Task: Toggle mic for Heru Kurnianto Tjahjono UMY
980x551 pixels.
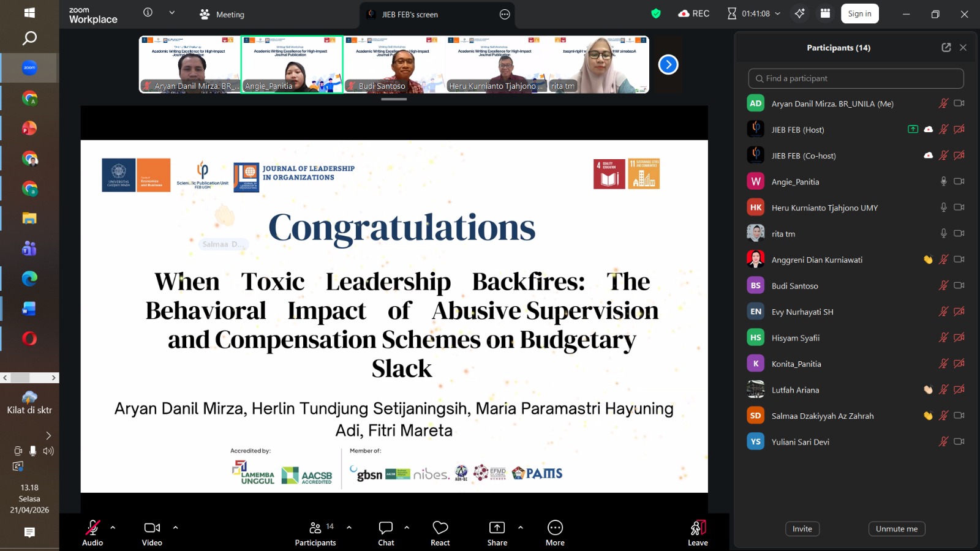Action: pyautogui.click(x=944, y=208)
